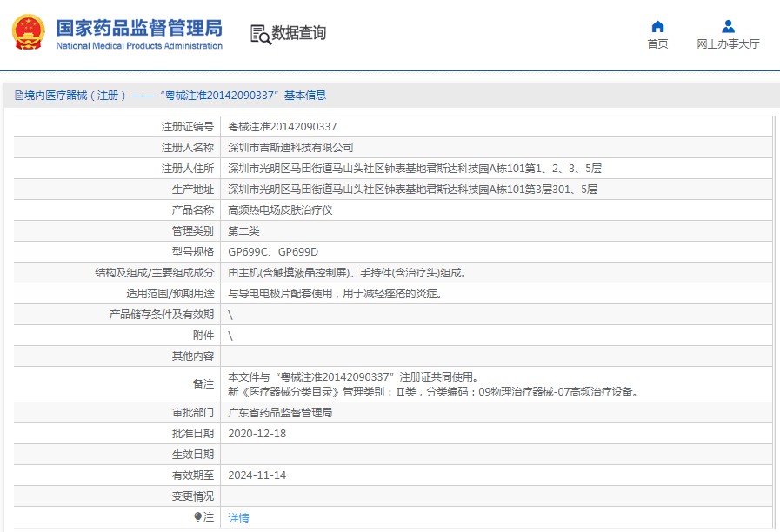
Task: Select product name 高频热电场皮肤治疗仪
Action: pos(280,210)
